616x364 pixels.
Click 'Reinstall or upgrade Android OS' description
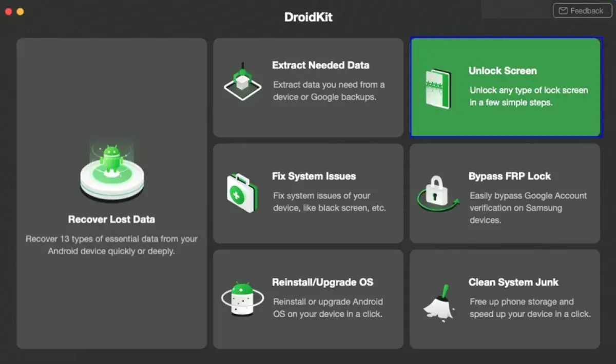pos(328,308)
